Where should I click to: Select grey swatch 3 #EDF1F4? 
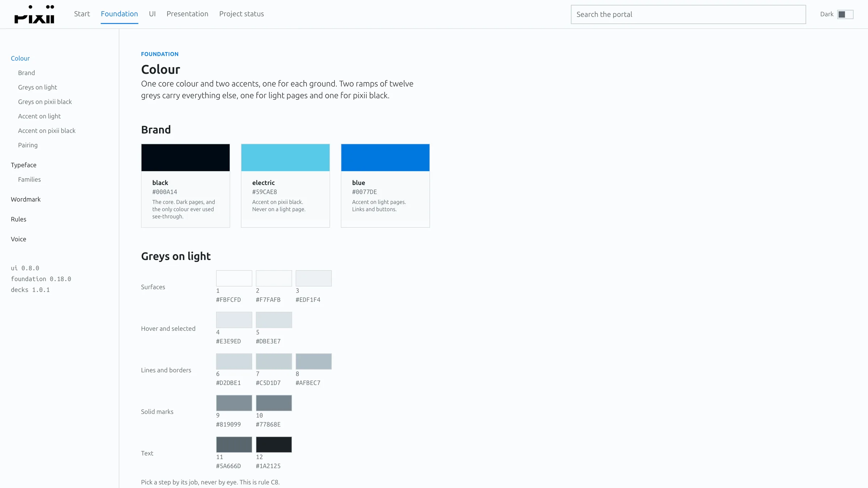(x=314, y=278)
